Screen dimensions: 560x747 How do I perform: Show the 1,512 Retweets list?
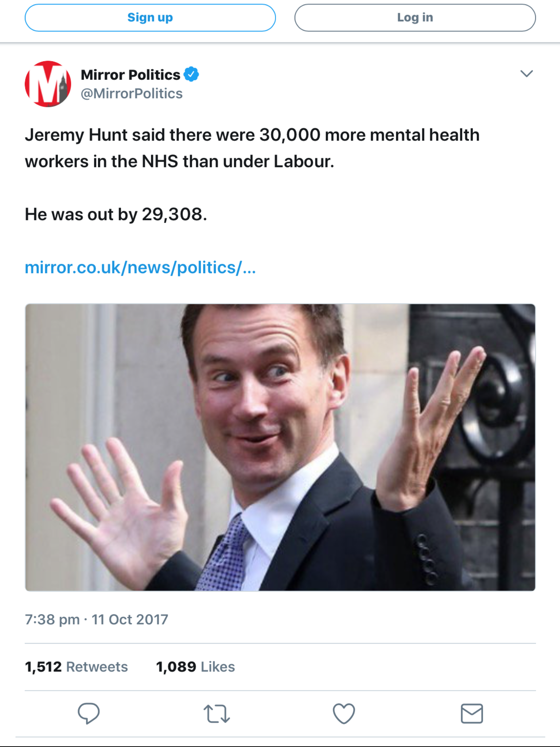click(x=76, y=667)
